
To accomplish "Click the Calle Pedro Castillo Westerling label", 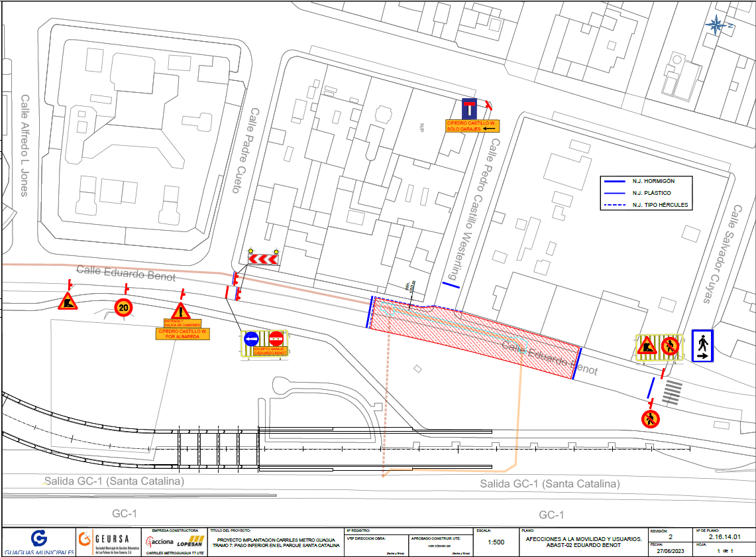I will (x=474, y=210).
